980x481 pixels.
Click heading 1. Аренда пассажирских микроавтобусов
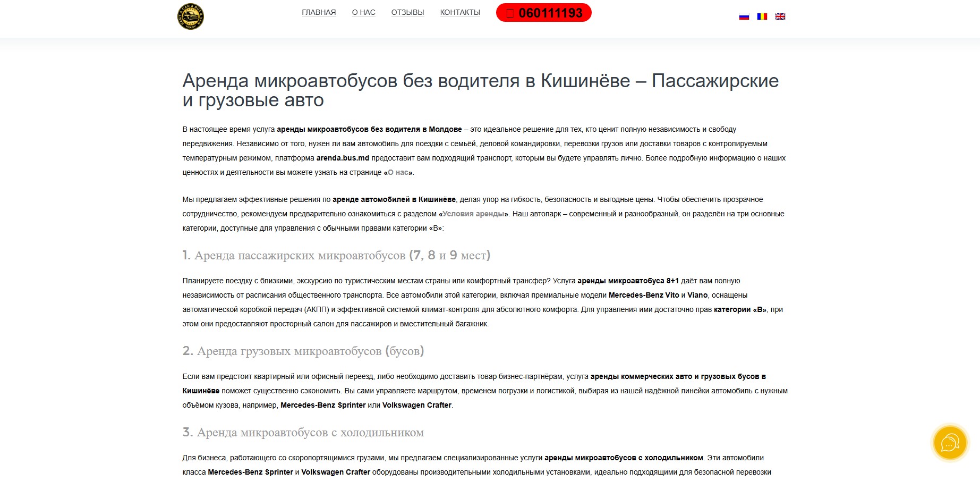(x=336, y=255)
